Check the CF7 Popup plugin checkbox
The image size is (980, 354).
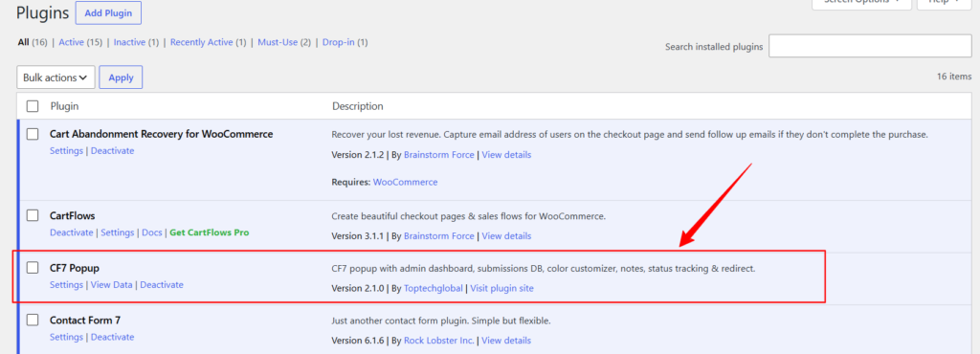coord(33,268)
